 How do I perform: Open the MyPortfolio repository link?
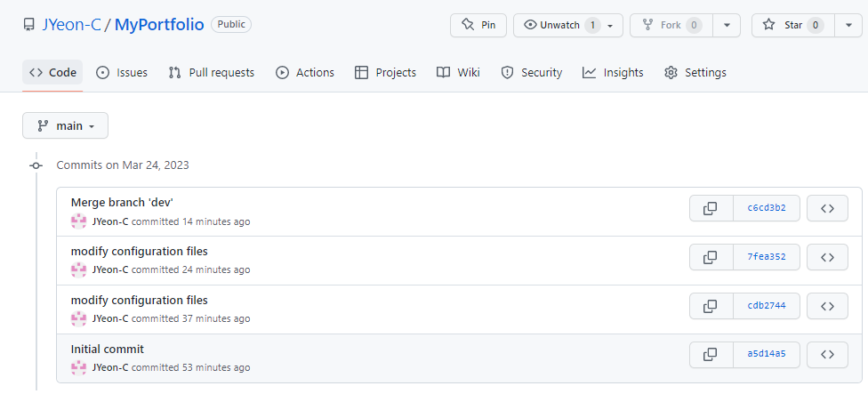[159, 25]
